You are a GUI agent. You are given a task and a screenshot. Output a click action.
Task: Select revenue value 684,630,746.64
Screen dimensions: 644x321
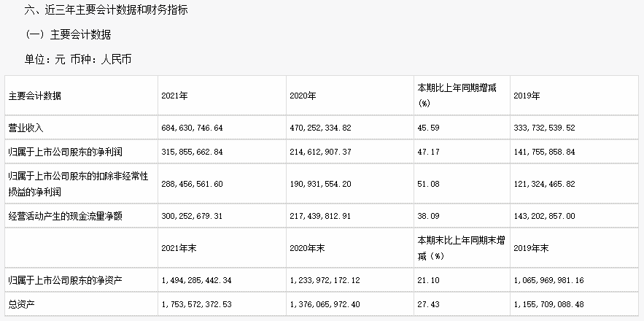point(193,128)
